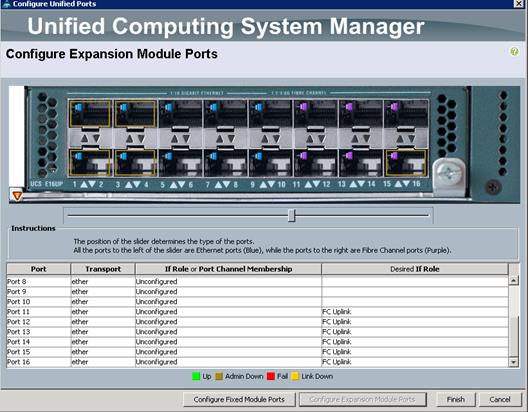Click Finish to apply port configuration
The height and width of the screenshot is (412, 528).
point(456,400)
